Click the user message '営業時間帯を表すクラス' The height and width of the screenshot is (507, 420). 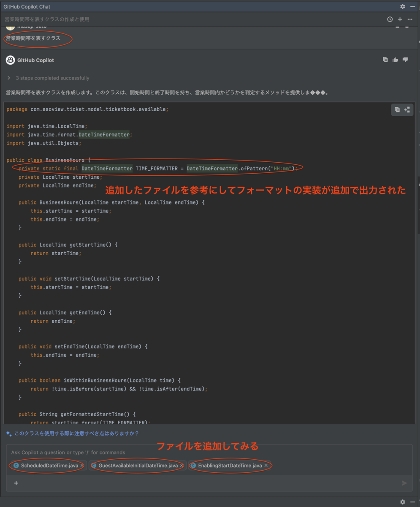[x=33, y=38]
